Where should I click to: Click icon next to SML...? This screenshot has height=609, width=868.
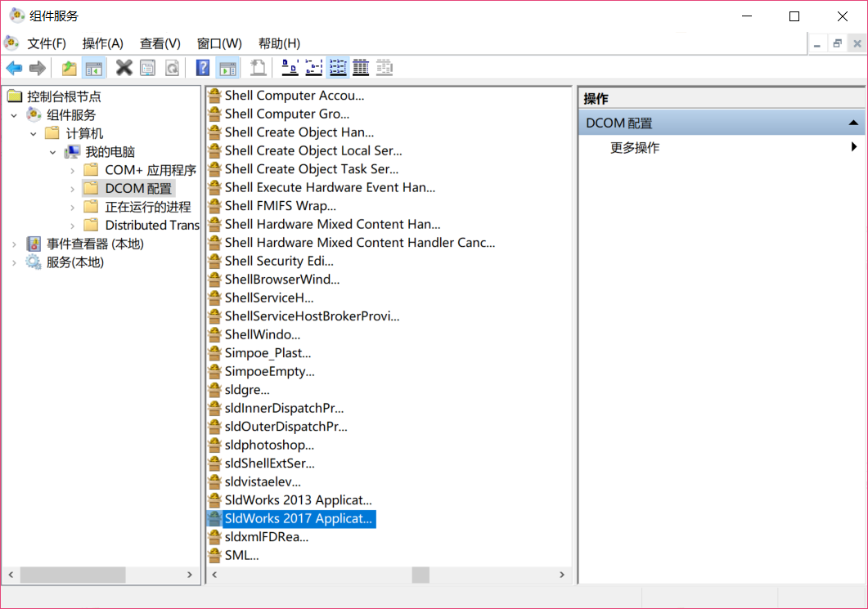[x=215, y=555]
